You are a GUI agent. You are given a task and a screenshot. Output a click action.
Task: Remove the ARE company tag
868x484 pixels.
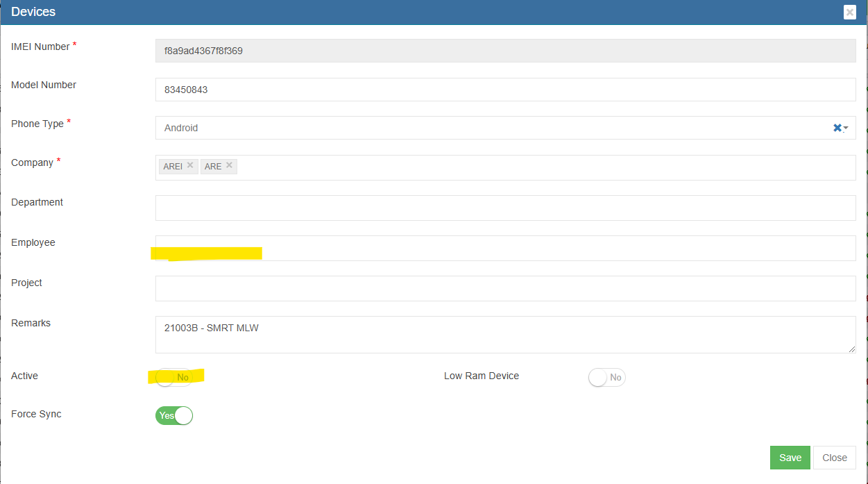[x=229, y=165]
